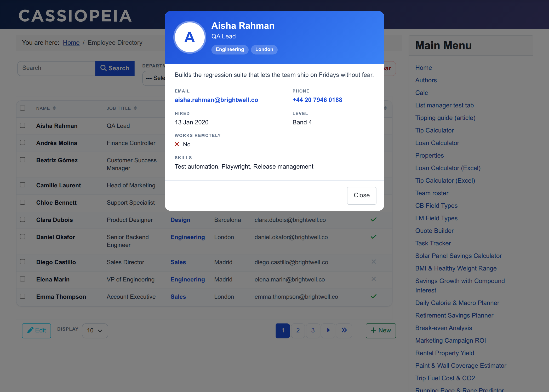Call the +44 20 7946 0188 phone link
This screenshot has width=549, height=392.
coord(317,100)
